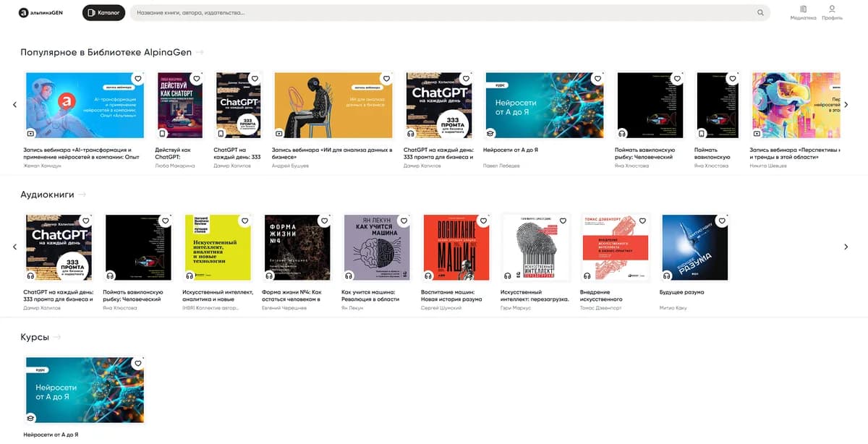Favorite ChatGPT на каждый день ebook in Популярное

coord(254,78)
